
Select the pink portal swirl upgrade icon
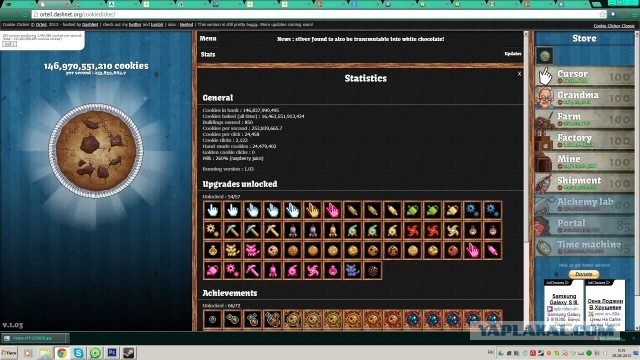(313, 270)
